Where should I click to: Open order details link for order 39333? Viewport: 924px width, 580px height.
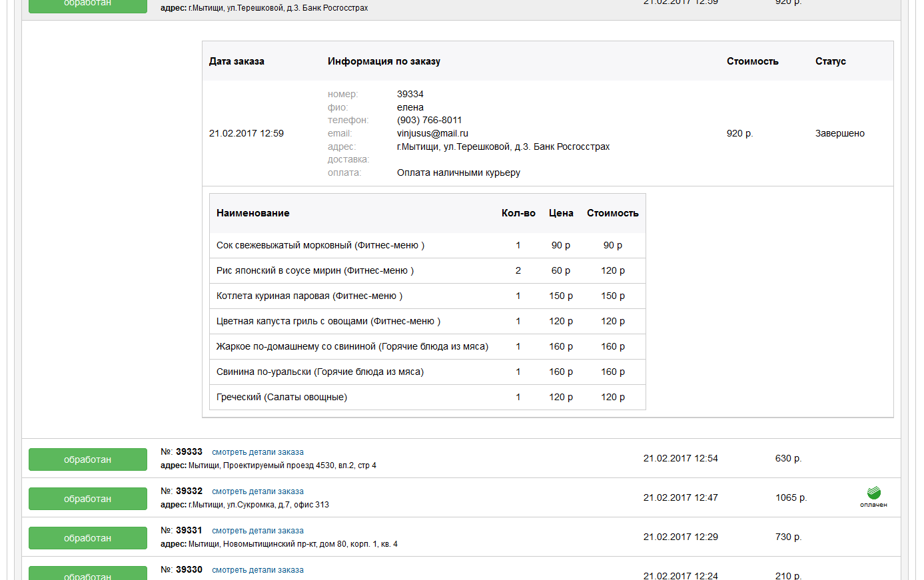(257, 452)
